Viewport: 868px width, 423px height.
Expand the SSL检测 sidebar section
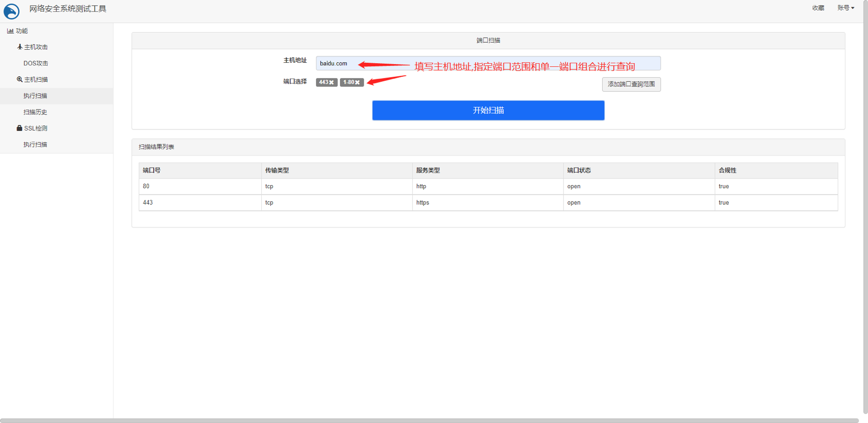point(36,128)
